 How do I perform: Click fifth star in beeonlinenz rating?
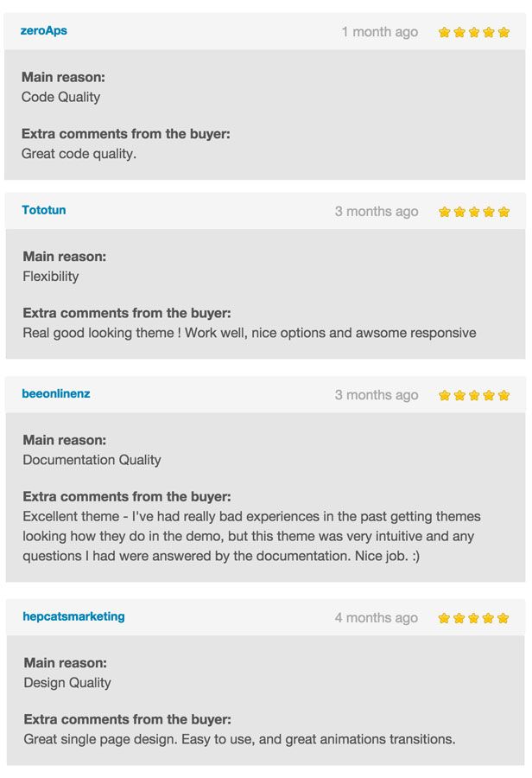click(503, 396)
